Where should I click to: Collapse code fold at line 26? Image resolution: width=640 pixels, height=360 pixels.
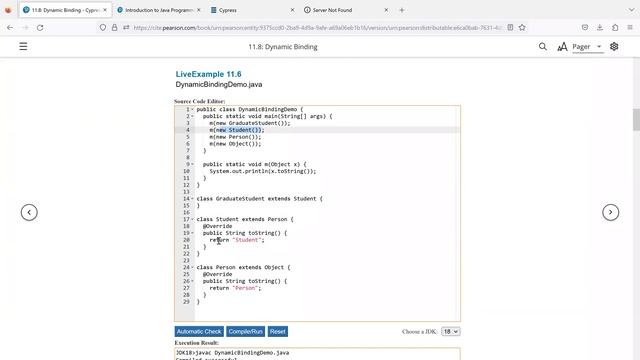coord(193,281)
